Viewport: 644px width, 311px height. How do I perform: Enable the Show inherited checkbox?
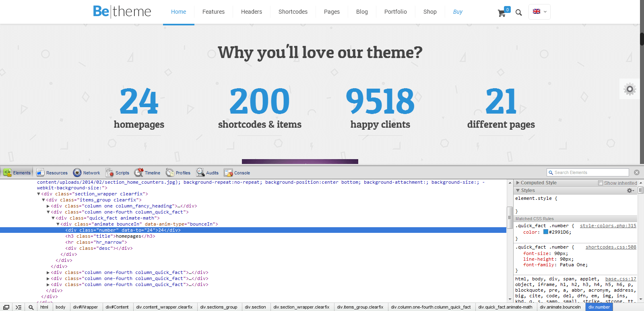tap(601, 183)
